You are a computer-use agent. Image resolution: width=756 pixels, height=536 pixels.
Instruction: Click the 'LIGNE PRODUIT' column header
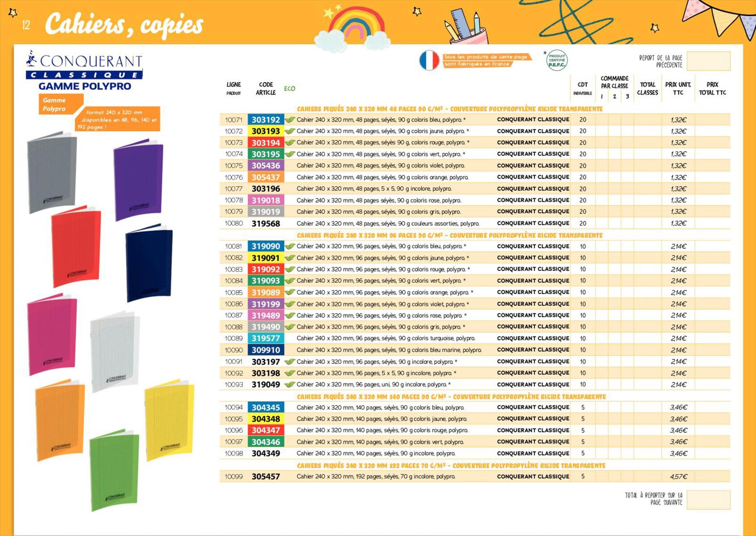coord(233,88)
